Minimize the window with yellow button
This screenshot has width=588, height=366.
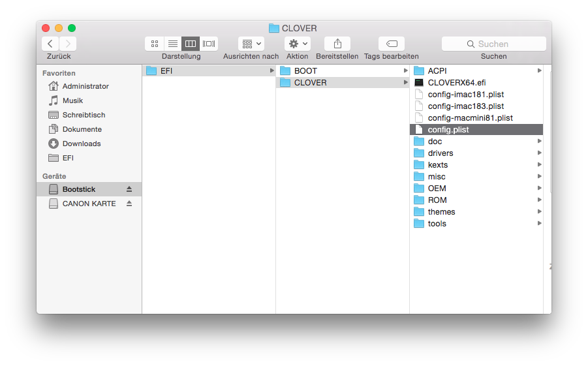(x=59, y=28)
